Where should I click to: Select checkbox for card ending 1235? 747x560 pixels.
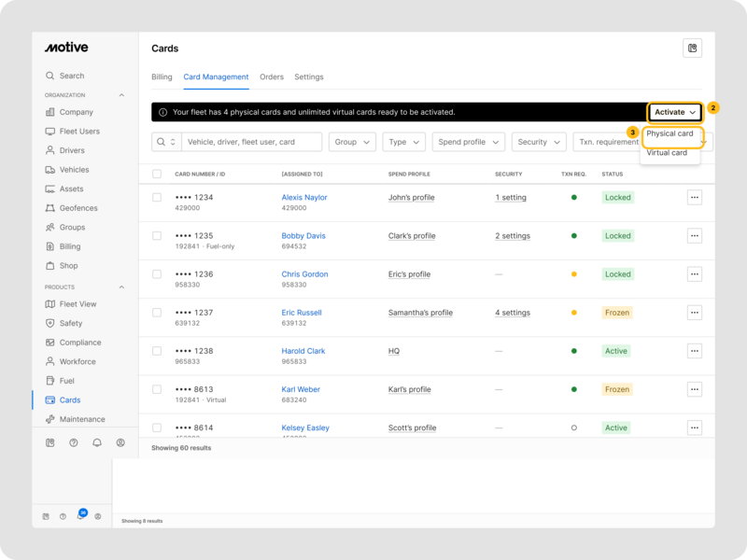coord(157,236)
